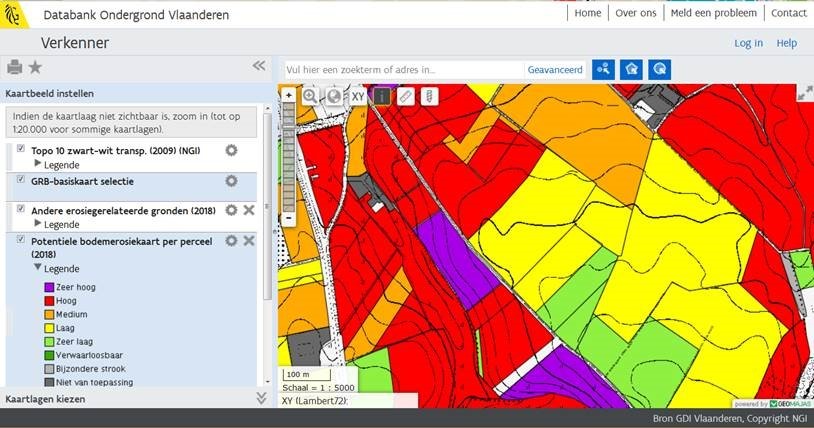
Task: Click the Geavanceerd search link
Action: 555,70
